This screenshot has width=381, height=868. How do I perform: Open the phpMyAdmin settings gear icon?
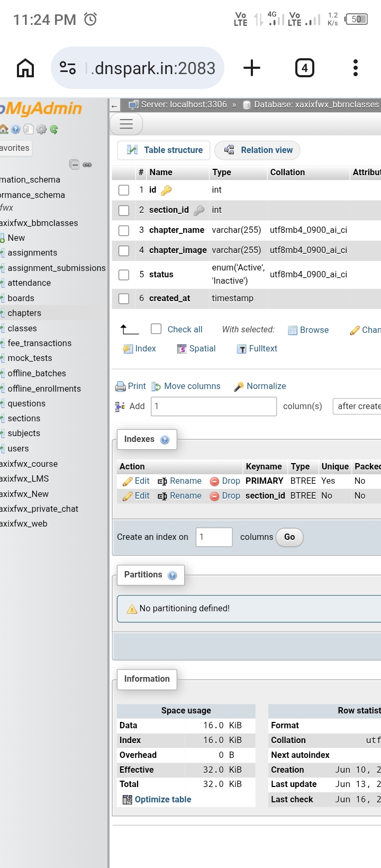41,129
